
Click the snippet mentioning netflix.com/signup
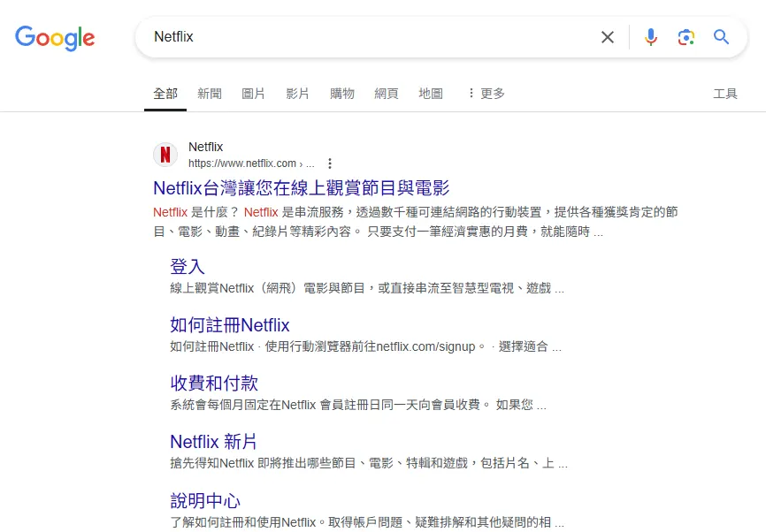pos(366,346)
